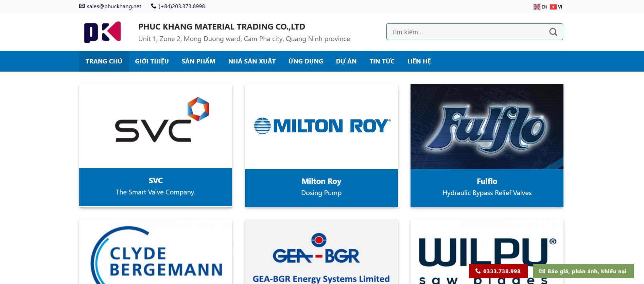Click the PK company logo
Image resolution: width=644 pixels, height=284 pixels.
click(103, 32)
